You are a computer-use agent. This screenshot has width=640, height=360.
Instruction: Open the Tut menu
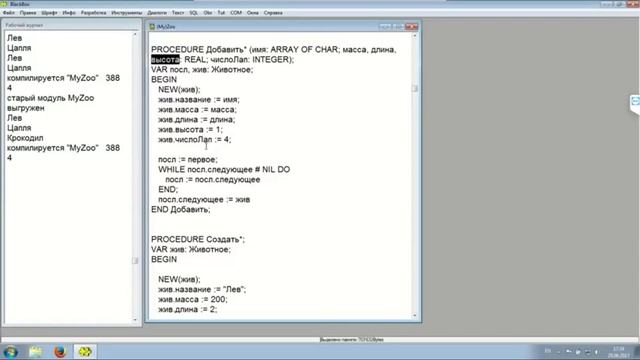(221, 13)
